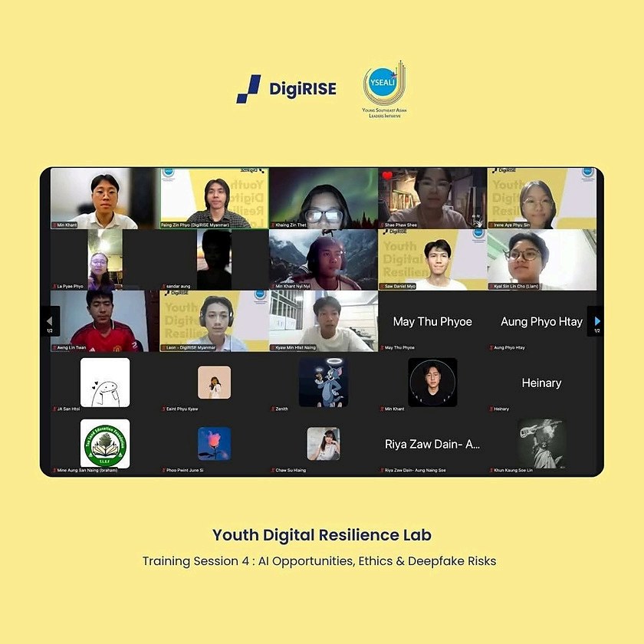644x644 pixels.
Task: Go to previous gallery page with left arrow
Action: [x=50, y=320]
